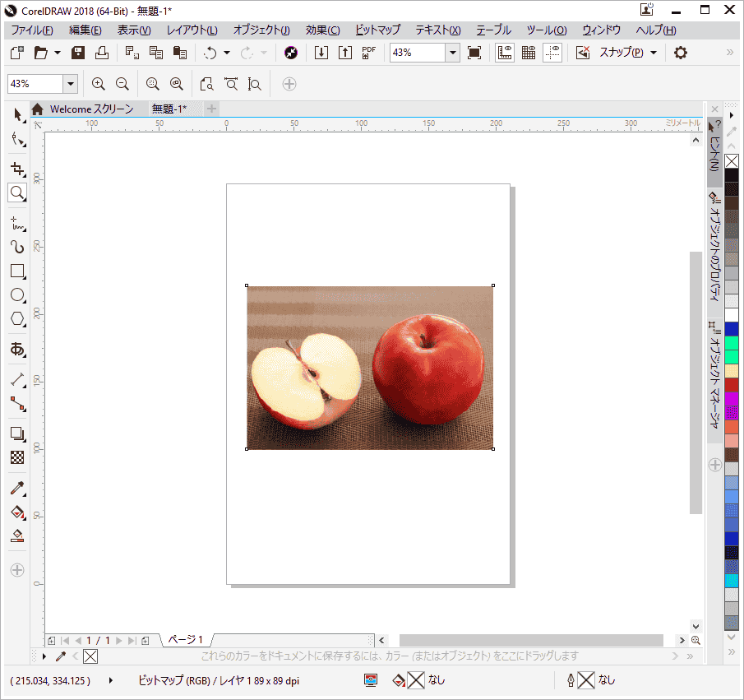Viewport: 744px width, 700px height.
Task: Click the quick customize plus in toolbox
Action: [17, 570]
